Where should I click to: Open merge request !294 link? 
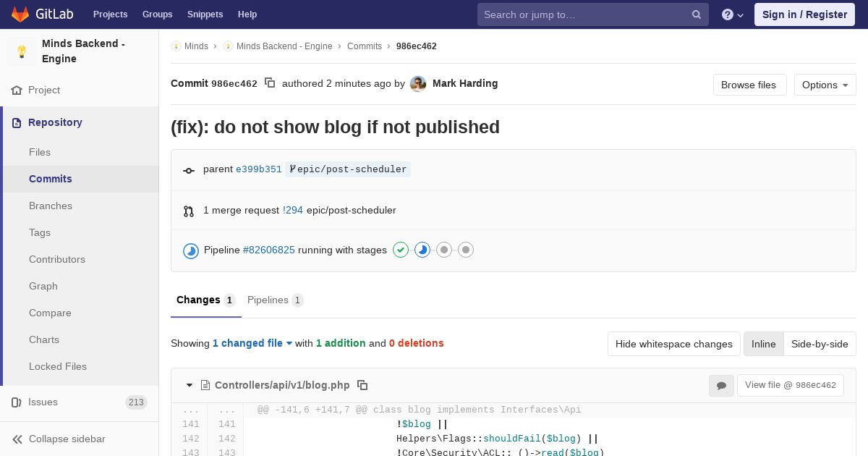click(x=293, y=210)
